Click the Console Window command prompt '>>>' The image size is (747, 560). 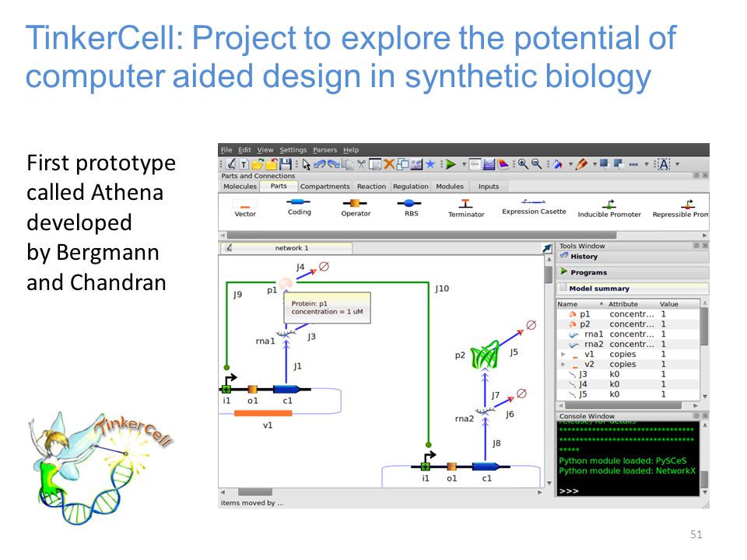pos(569,491)
